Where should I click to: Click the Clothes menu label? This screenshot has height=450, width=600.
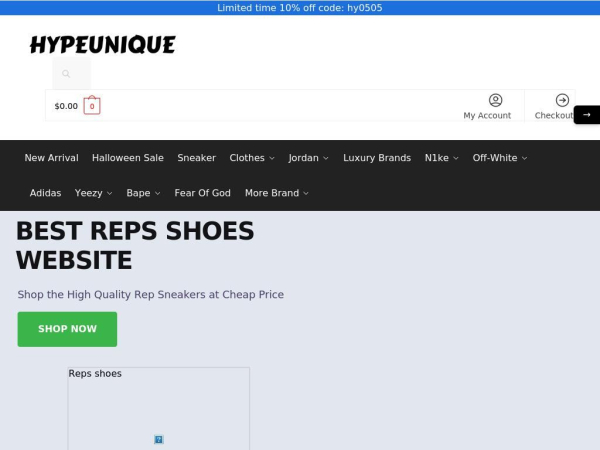click(x=247, y=158)
